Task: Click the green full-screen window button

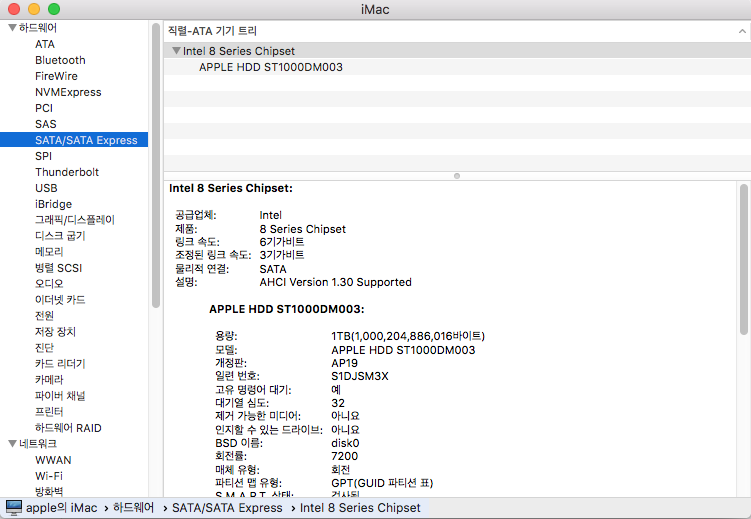Action: [x=54, y=9]
